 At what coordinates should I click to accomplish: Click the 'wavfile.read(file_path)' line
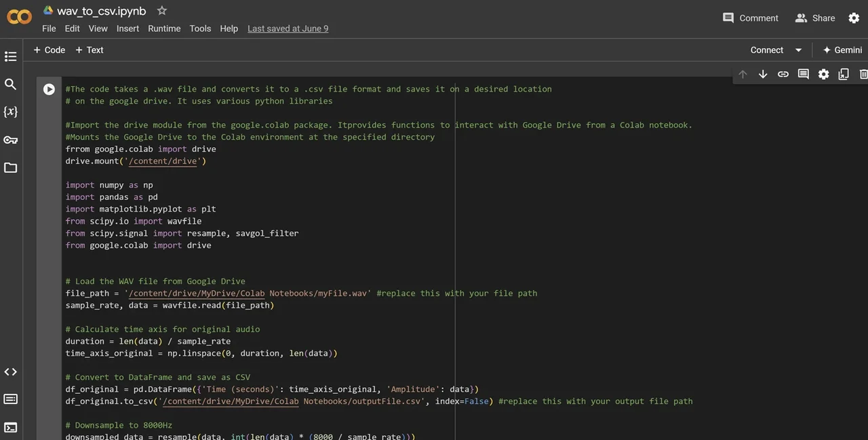(170, 305)
